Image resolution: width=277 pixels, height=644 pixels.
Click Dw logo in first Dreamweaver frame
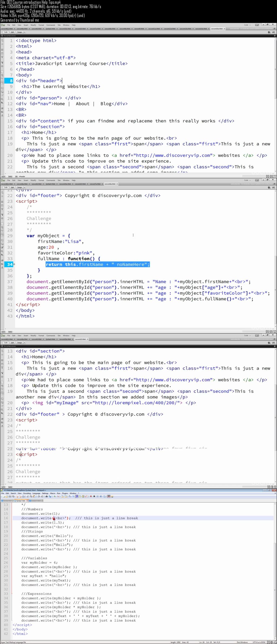(x=3, y=25)
